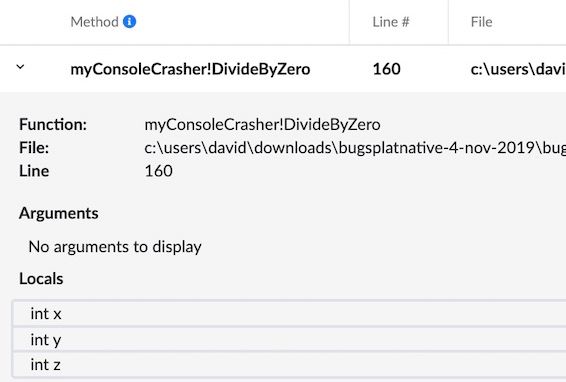Select the int x local variable row
The height and width of the screenshot is (382, 566).
coord(289,313)
